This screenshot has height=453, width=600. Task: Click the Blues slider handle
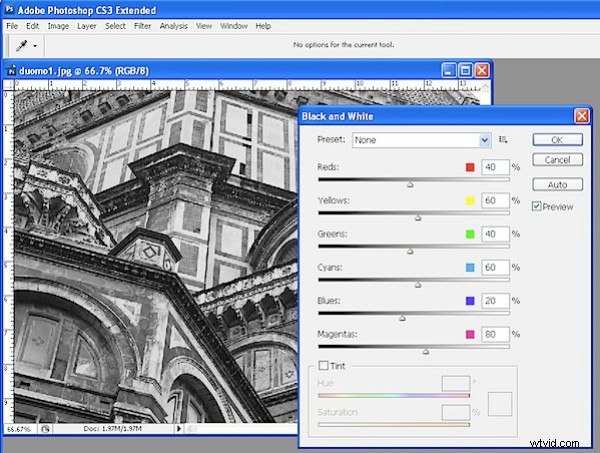402,318
